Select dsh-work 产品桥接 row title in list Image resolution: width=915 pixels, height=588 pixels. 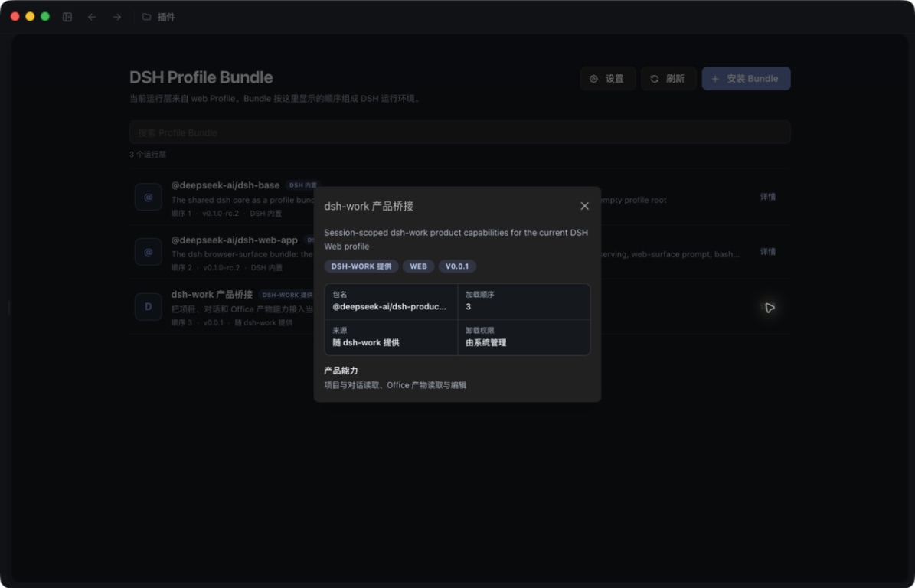pyautogui.click(x=212, y=295)
